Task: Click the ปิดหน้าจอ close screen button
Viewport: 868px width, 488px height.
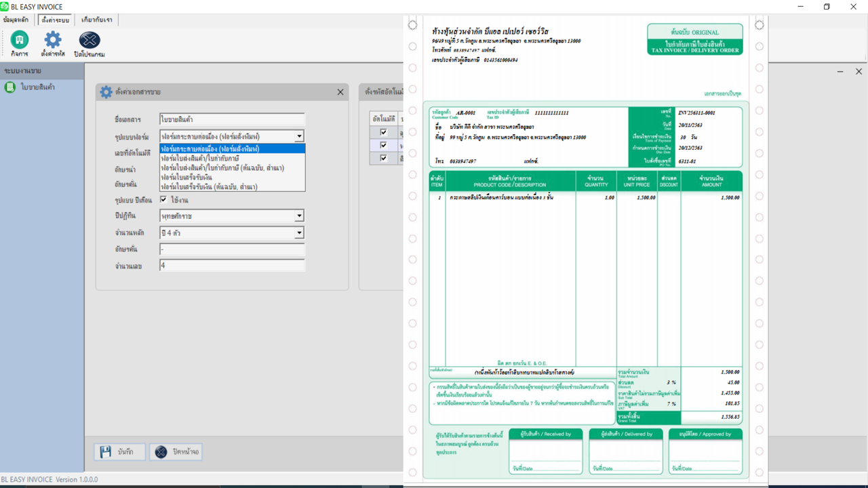Action: tap(176, 451)
